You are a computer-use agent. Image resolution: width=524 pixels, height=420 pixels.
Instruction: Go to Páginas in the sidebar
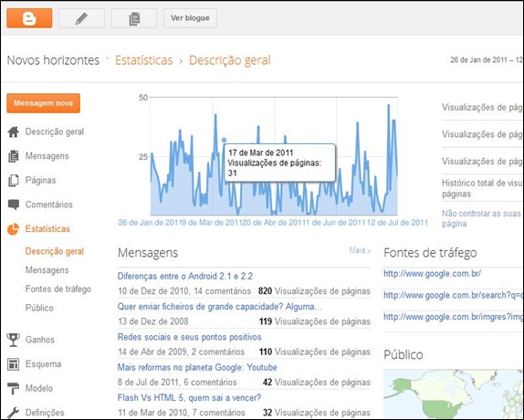[x=40, y=181]
